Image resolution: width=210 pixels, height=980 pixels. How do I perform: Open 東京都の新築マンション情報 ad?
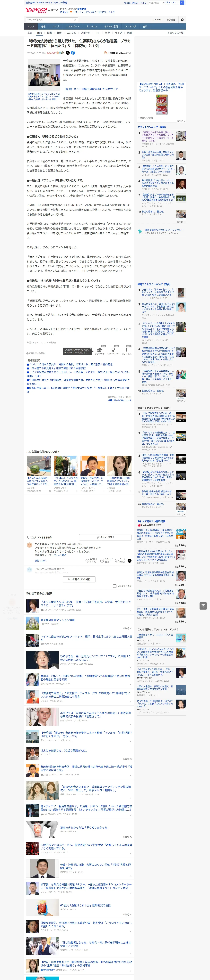click(x=58, y=620)
